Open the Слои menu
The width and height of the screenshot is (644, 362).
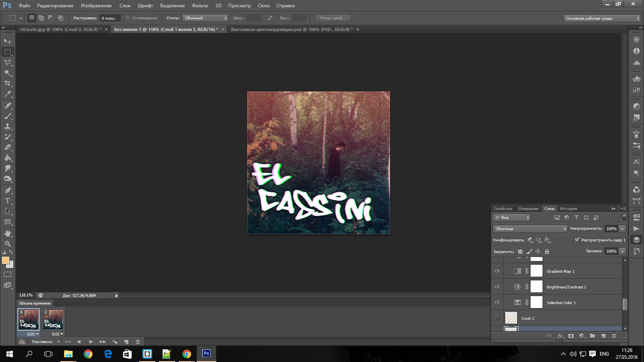[x=125, y=6]
